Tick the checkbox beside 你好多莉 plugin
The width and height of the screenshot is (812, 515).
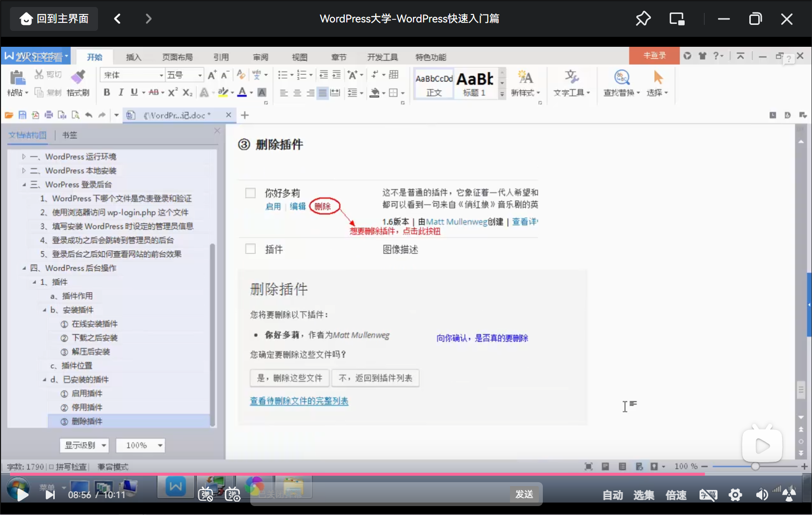[x=250, y=193]
